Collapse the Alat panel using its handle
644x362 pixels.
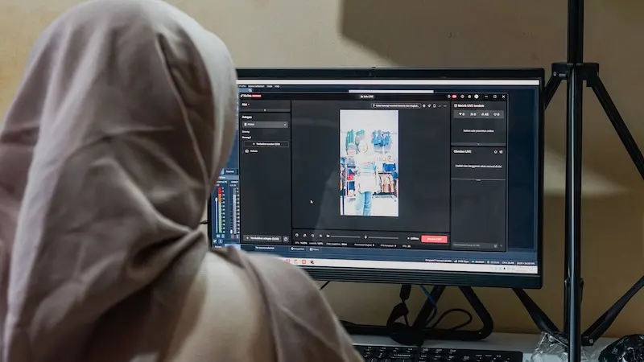tap(265, 110)
